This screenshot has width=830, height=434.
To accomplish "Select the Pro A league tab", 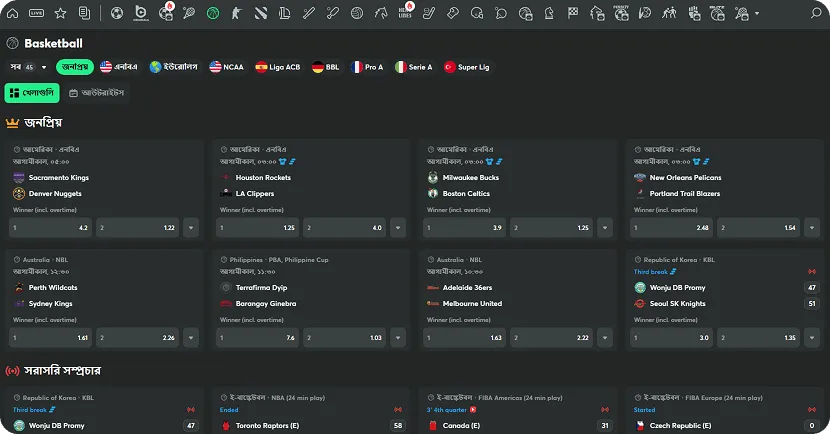I will tap(367, 67).
